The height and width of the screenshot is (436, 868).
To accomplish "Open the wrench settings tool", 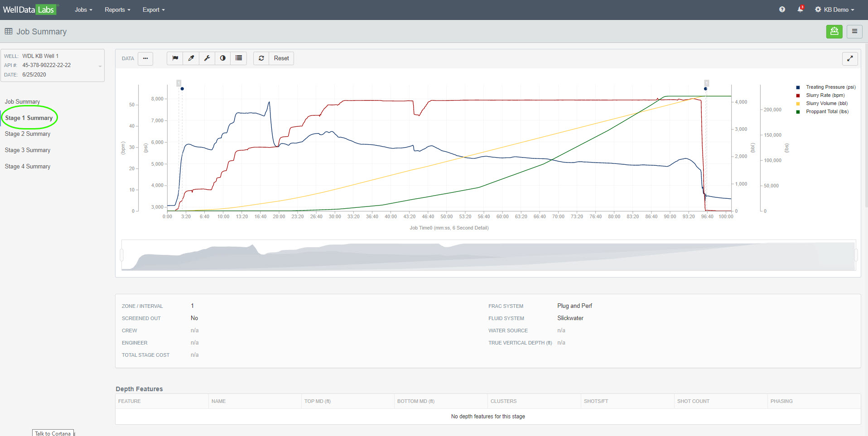I will pos(207,58).
